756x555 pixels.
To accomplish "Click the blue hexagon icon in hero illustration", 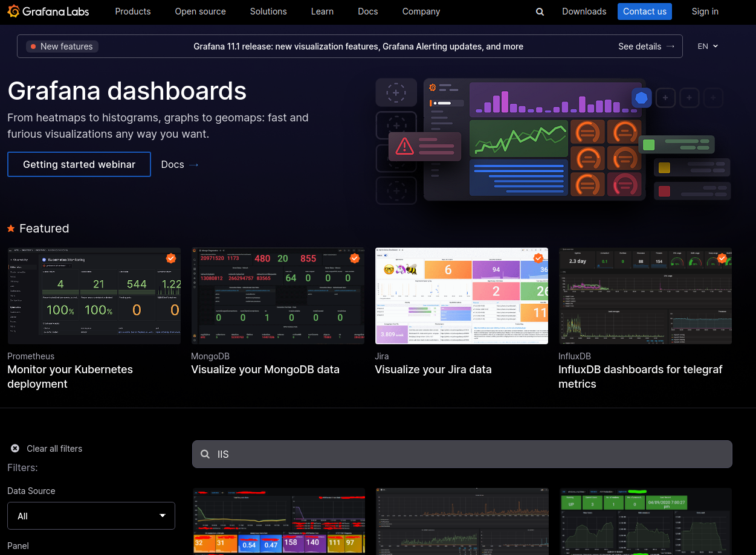I will click(641, 98).
